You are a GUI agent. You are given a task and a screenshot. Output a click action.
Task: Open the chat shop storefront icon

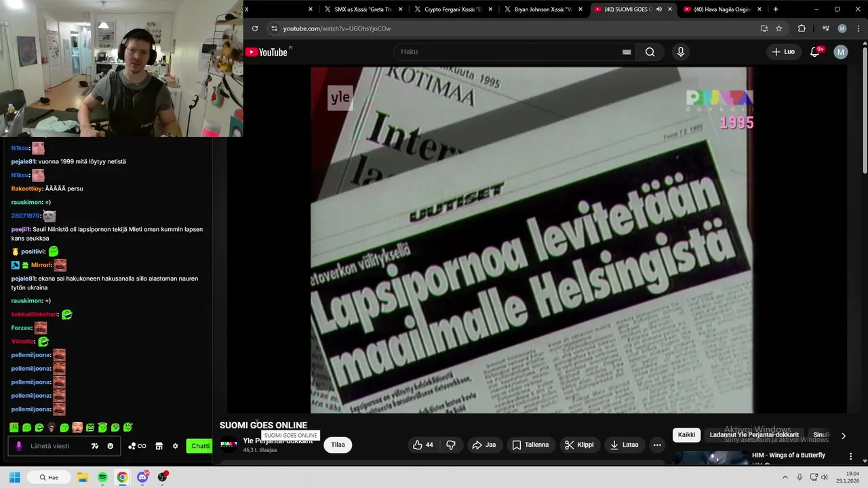[159, 446]
